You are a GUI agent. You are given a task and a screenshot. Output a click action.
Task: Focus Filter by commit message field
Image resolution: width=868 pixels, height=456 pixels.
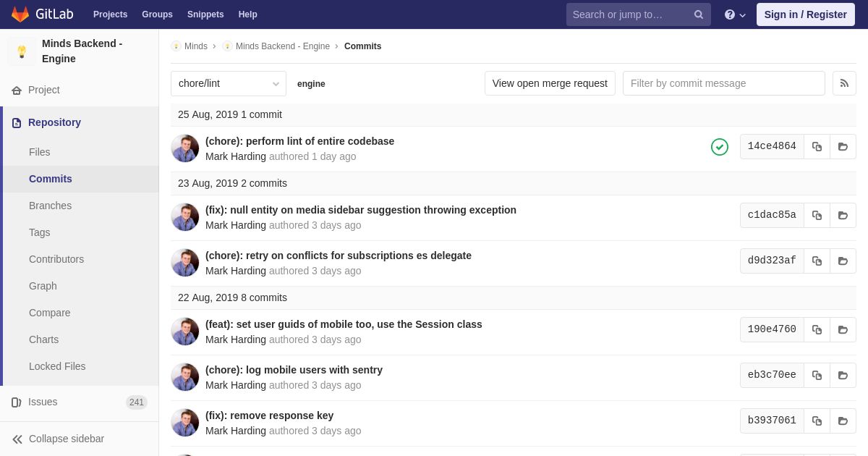click(x=724, y=83)
